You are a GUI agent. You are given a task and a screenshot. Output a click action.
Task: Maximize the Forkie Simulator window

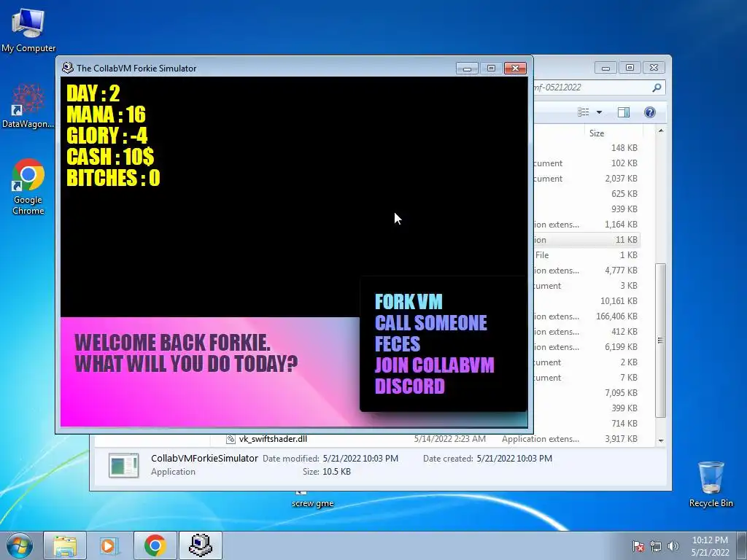(491, 68)
